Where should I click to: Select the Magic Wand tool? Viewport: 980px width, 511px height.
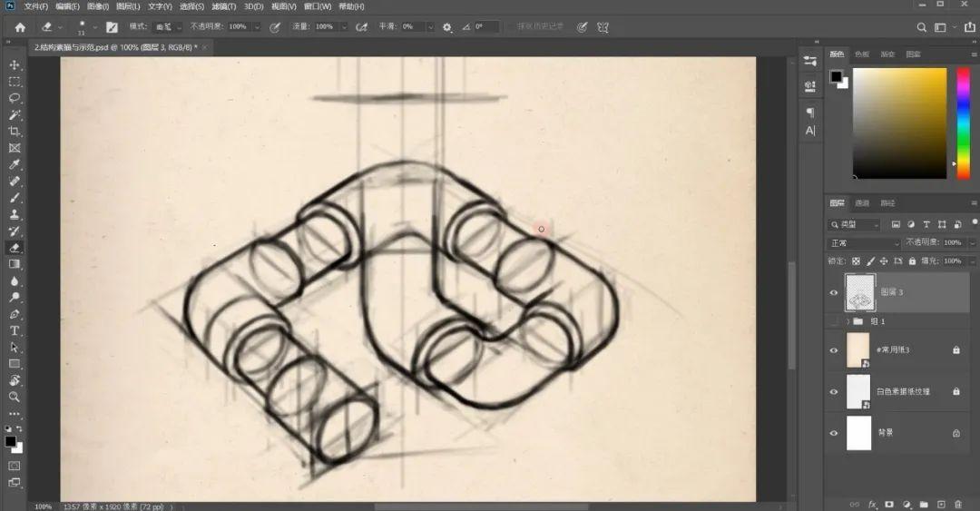pos(15,115)
